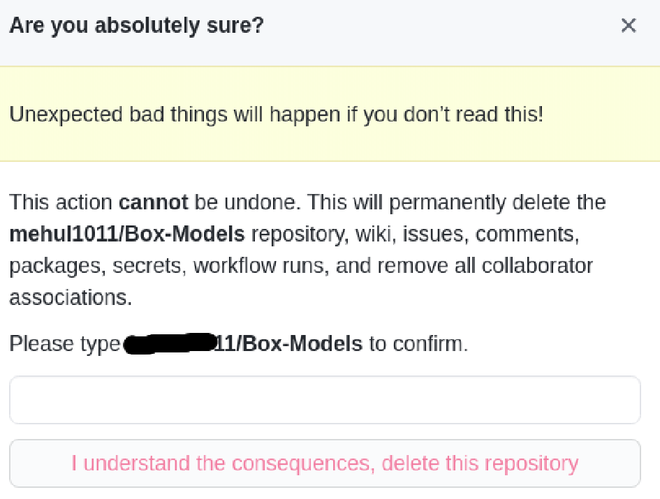Click '11/Box-Models' in the confirm prompt
Screen dimensions: 660x499
291,345
